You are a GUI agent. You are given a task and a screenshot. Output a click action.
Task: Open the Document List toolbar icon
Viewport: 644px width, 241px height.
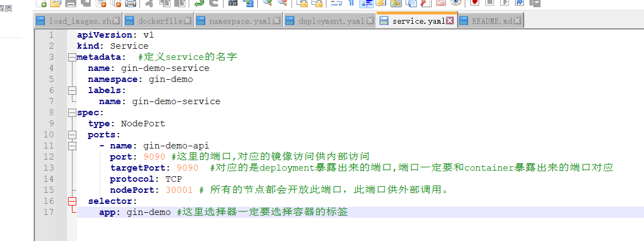(411, 3)
